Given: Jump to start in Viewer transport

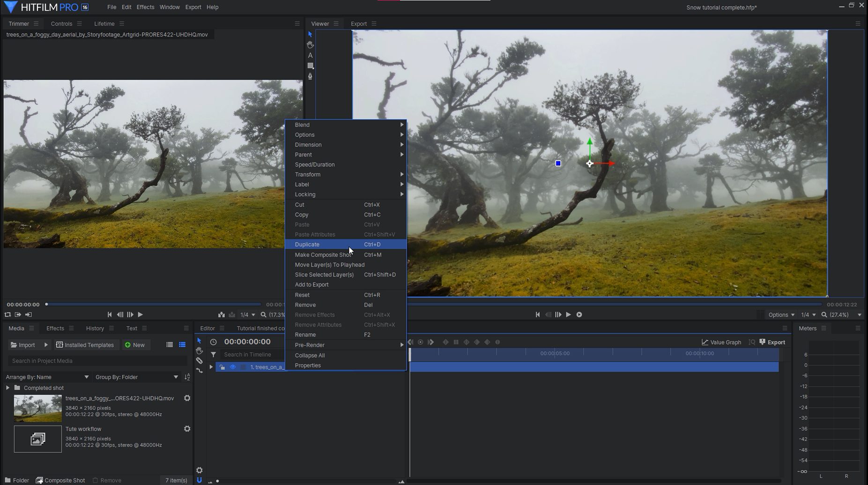Looking at the screenshot, I should click(x=538, y=314).
